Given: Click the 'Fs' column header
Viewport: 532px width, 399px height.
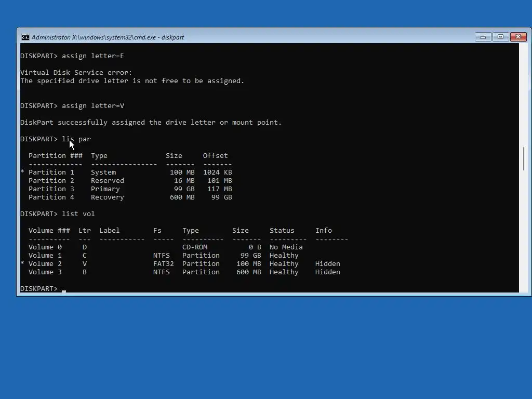Looking at the screenshot, I should click(x=157, y=230).
